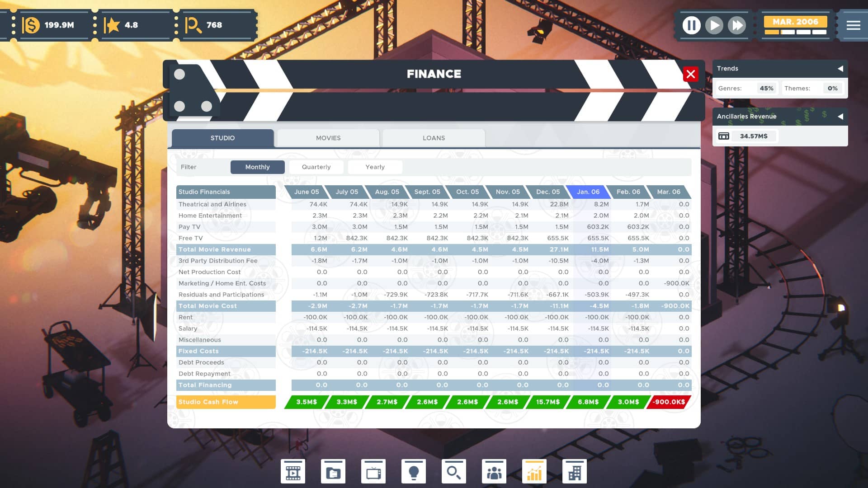Click the Themes 0% trend value

click(x=833, y=89)
